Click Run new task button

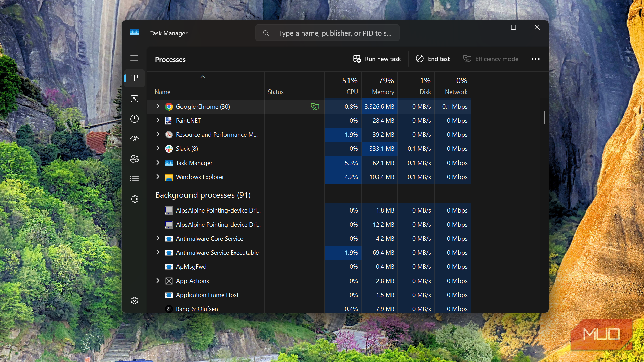(377, 59)
